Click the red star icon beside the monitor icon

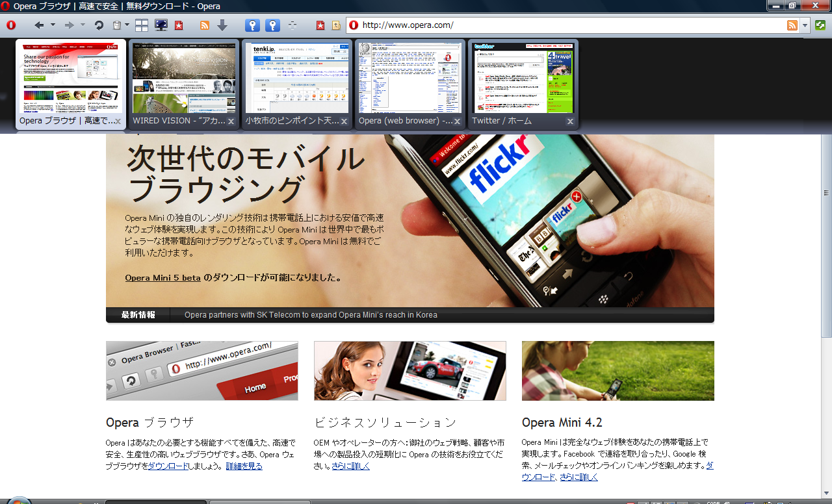[x=179, y=25]
